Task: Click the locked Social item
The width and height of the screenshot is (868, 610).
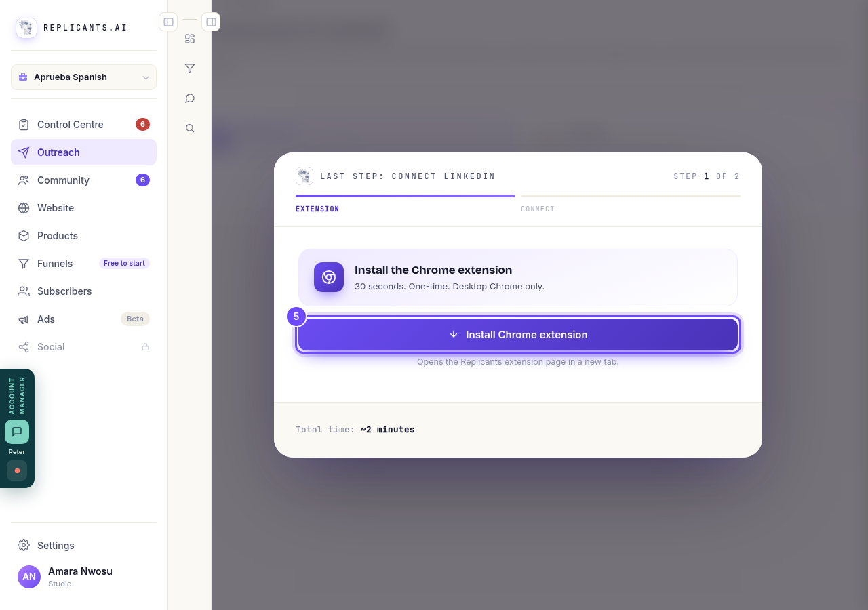Action: click(83, 347)
